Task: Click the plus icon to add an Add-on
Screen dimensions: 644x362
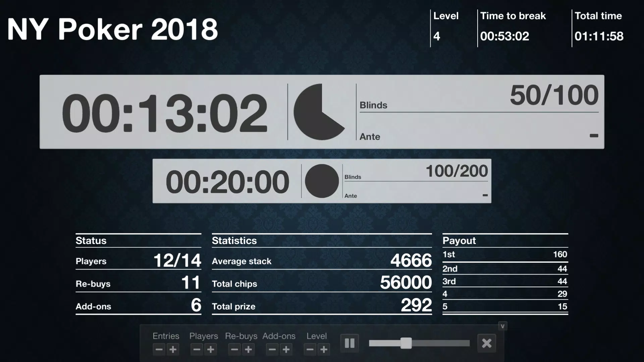Action: (x=286, y=350)
